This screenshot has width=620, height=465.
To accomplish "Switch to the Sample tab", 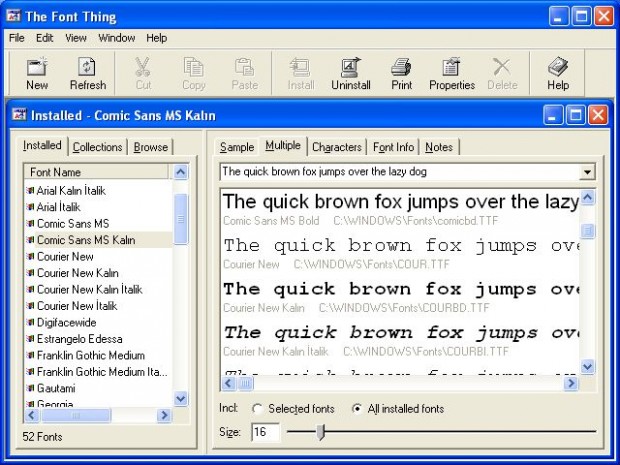I will pos(237,147).
